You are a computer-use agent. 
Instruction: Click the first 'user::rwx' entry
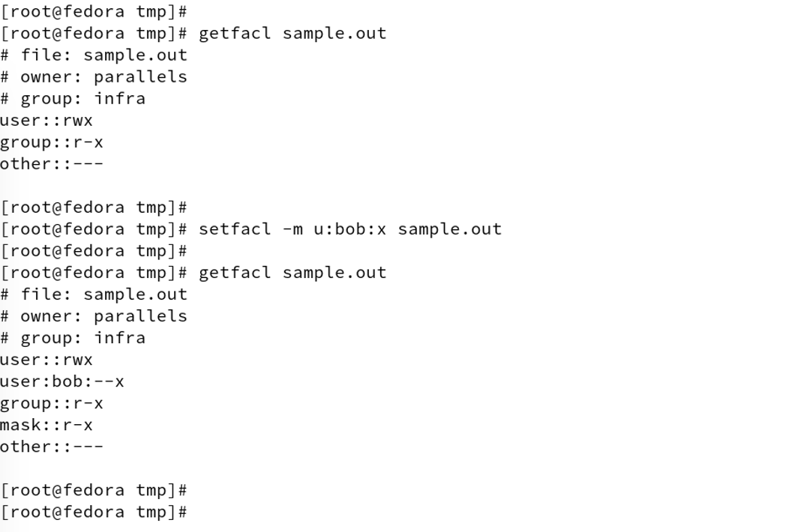tap(46, 120)
